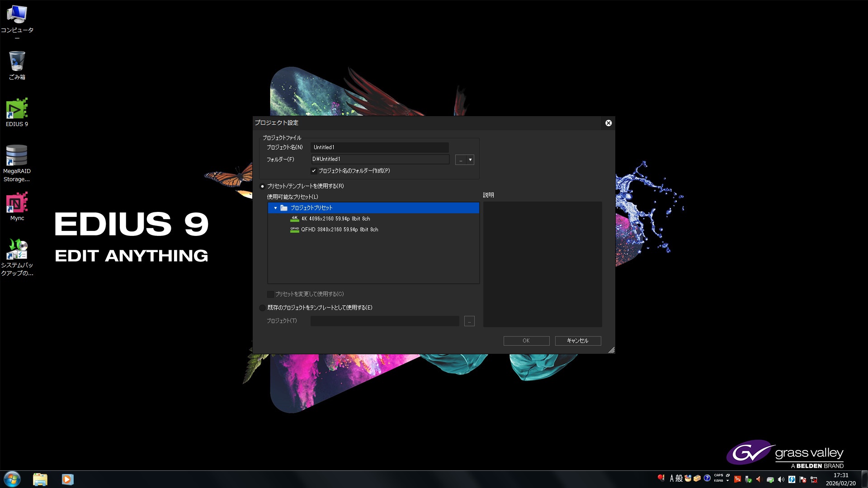Enable プリセットを変更して使用する checkbox

tap(270, 294)
